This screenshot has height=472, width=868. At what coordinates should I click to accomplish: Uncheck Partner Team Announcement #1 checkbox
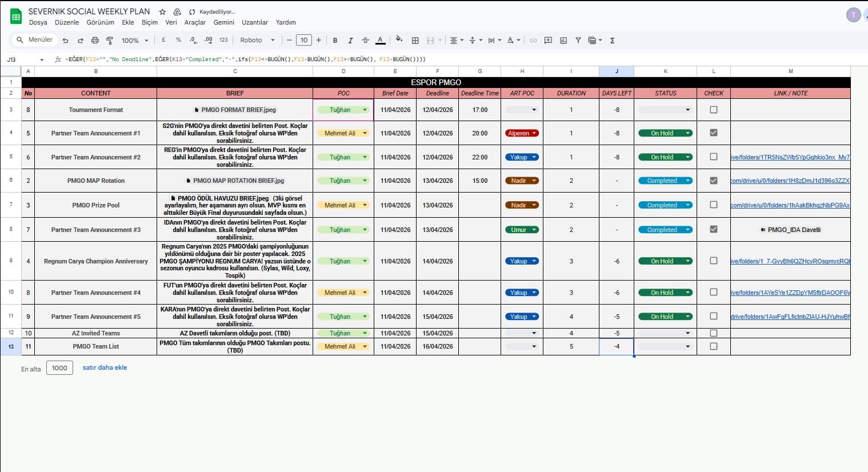(713, 133)
